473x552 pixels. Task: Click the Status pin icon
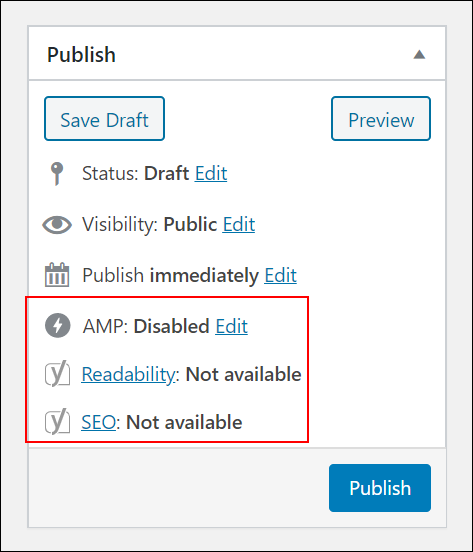(57, 173)
